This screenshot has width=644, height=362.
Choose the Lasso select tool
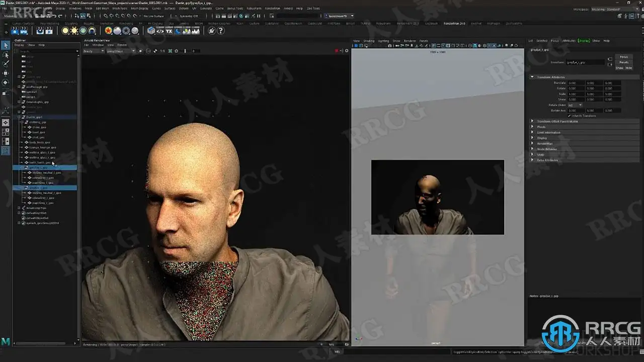point(6,55)
